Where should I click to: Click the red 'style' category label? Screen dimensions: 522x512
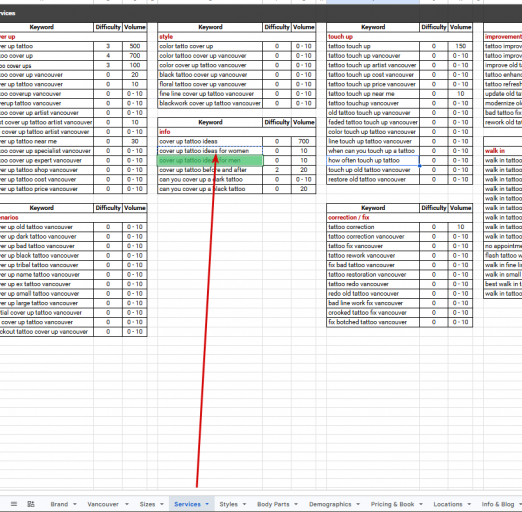[x=166, y=37]
